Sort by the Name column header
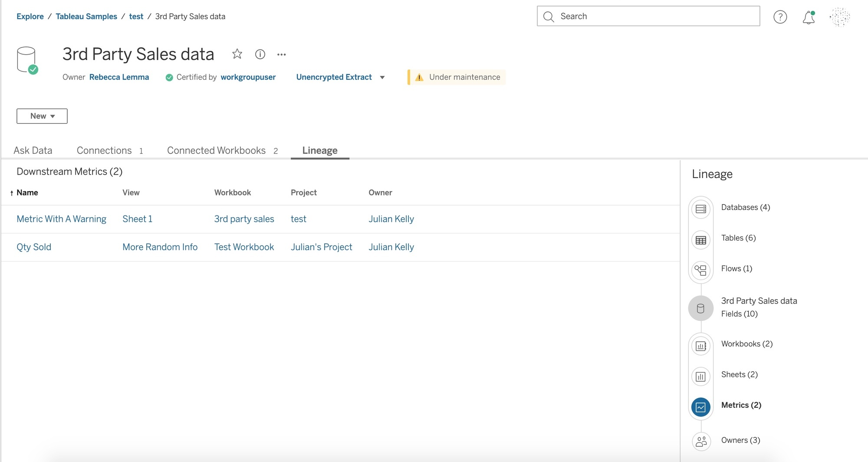Viewport: 868px width, 462px height. pos(27,193)
